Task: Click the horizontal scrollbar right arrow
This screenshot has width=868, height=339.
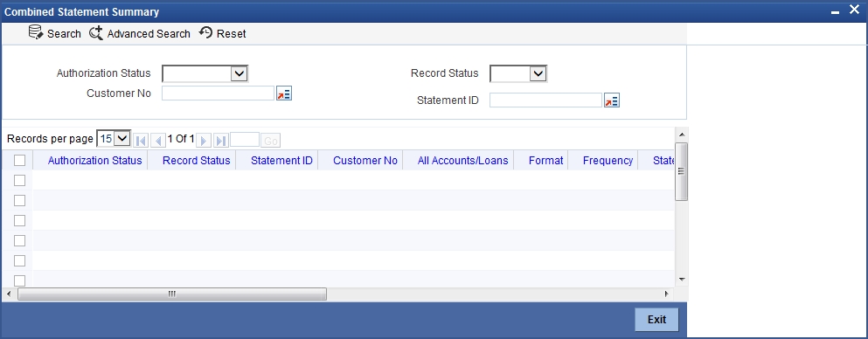Action: tap(666, 294)
